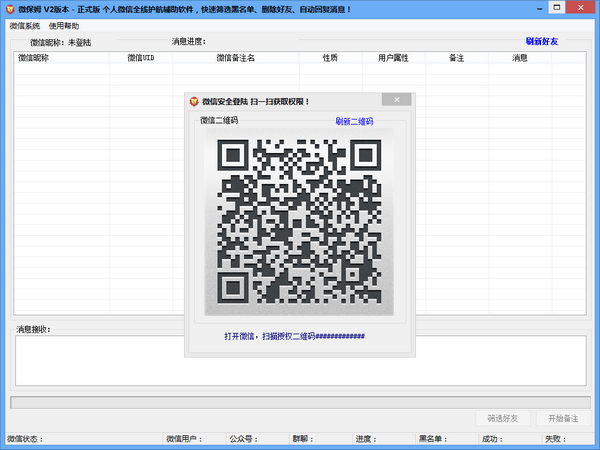Open the 微信系统 menu
Screen dimensions: 600x450
(25, 26)
